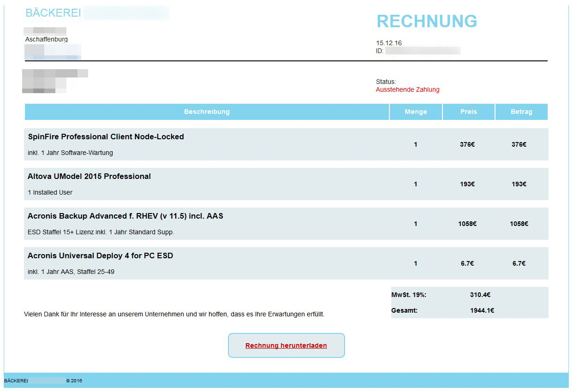Click the Acronis Backup price 1058€

point(467,224)
